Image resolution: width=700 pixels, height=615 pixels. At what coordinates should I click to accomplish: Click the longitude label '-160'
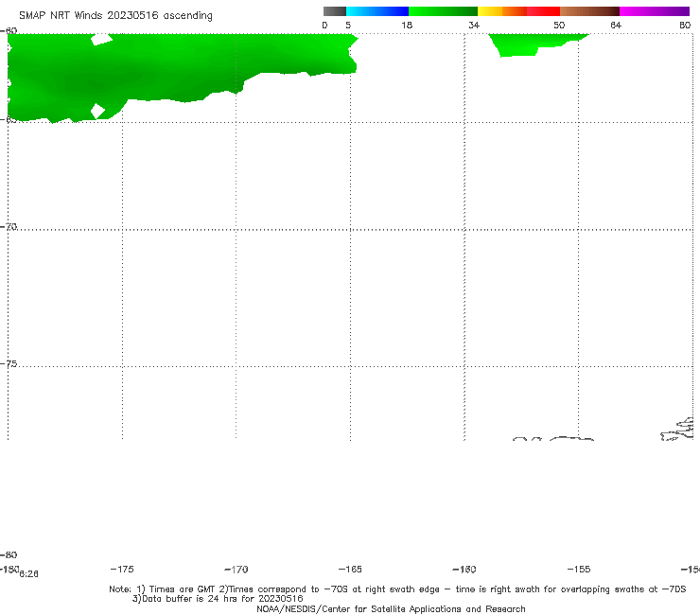tap(464, 570)
